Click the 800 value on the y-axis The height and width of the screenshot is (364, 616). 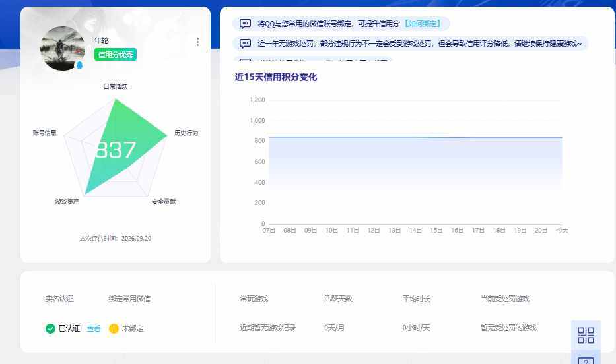259,141
